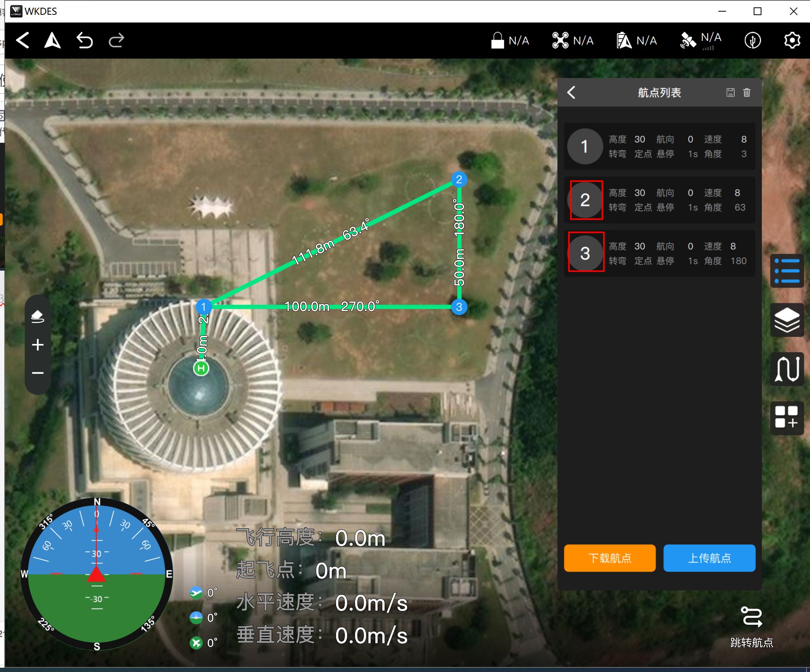Click the 下载航点 button
This screenshot has height=672, width=810.
(610, 558)
